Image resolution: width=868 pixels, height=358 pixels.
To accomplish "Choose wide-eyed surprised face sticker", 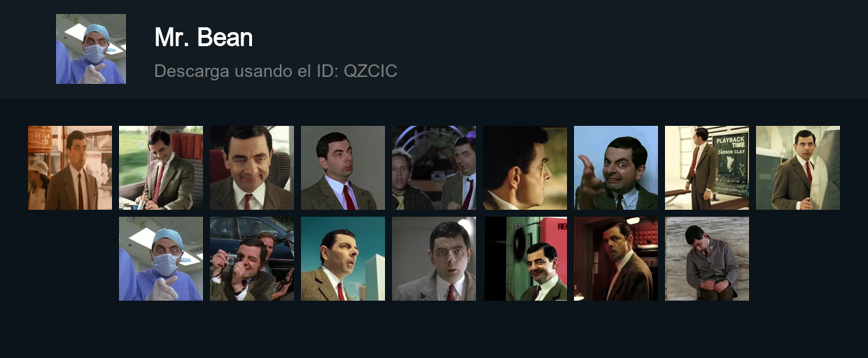I will coord(434,259).
